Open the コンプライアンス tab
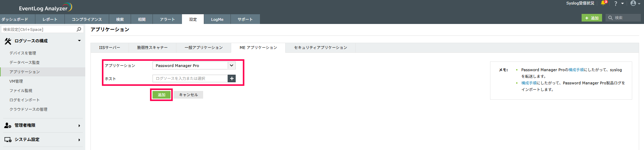The image size is (644, 150). coord(87,19)
